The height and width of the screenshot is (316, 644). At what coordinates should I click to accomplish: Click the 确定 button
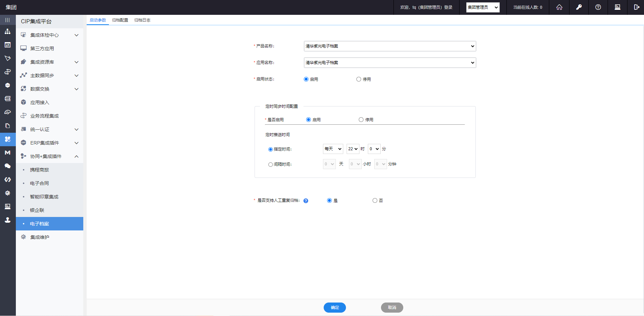click(334, 308)
